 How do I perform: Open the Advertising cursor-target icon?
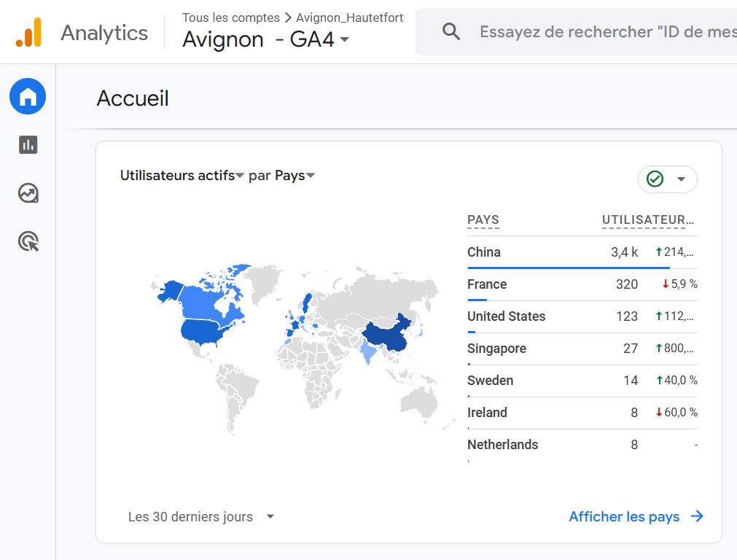click(28, 241)
